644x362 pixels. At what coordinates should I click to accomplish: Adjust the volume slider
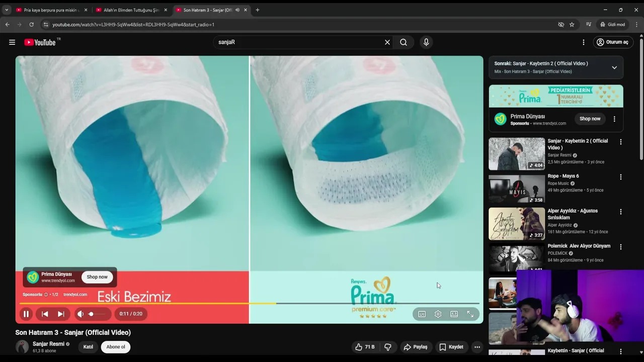click(x=97, y=314)
